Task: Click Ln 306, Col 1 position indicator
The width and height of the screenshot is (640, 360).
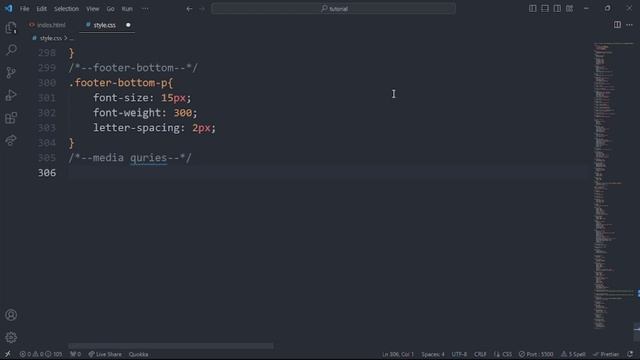Action: tap(398, 354)
